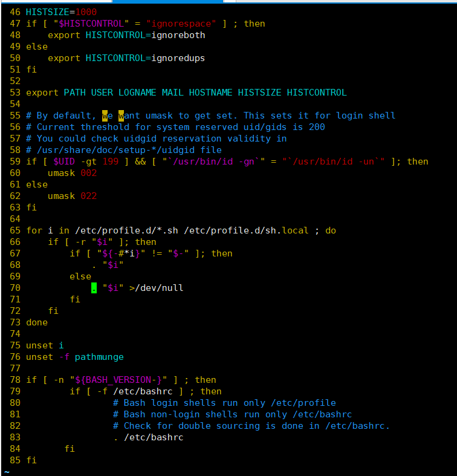The width and height of the screenshot is (457, 476).
Task: Click "${BASH_VERSION-}" on line 78
Action: coord(118,380)
